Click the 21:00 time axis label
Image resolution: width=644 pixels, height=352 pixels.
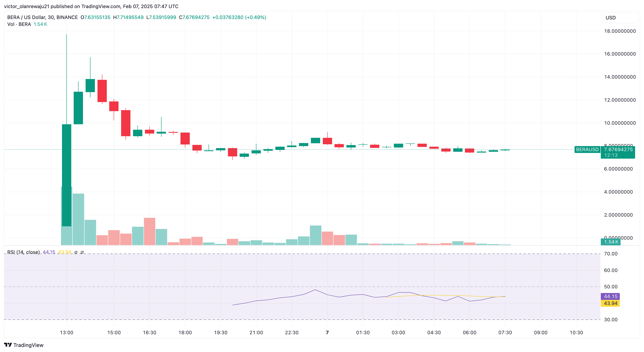click(256, 332)
